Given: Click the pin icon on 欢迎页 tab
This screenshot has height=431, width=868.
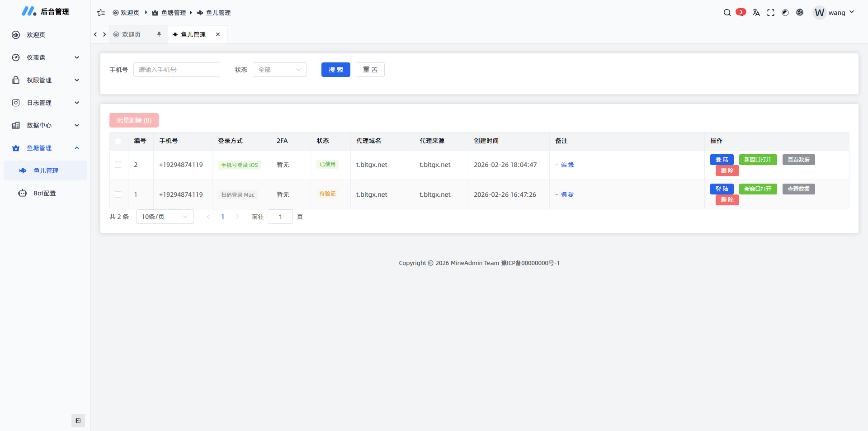Looking at the screenshot, I should point(159,34).
